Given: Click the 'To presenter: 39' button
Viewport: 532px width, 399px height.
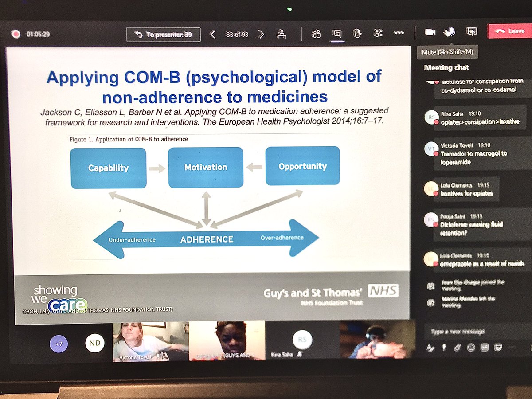Looking at the screenshot, I should pos(163,34).
